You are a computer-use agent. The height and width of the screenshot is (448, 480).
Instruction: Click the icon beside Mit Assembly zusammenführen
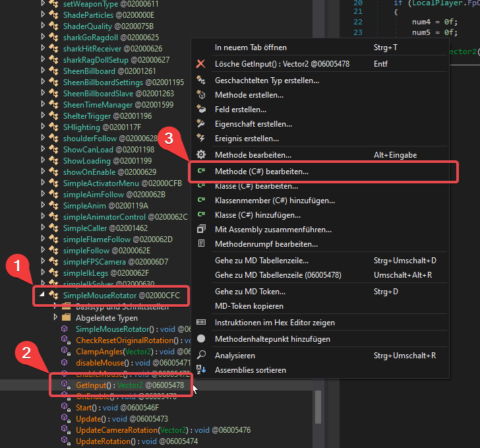201,230
